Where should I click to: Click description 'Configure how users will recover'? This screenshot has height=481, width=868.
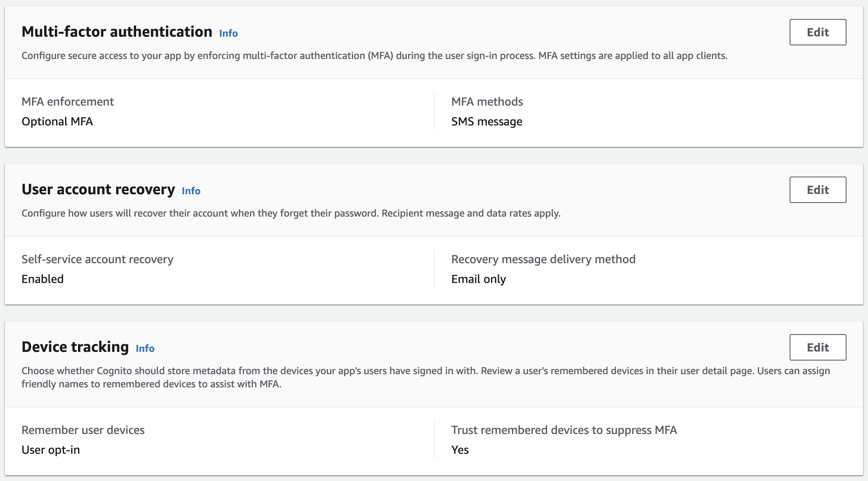coord(291,213)
